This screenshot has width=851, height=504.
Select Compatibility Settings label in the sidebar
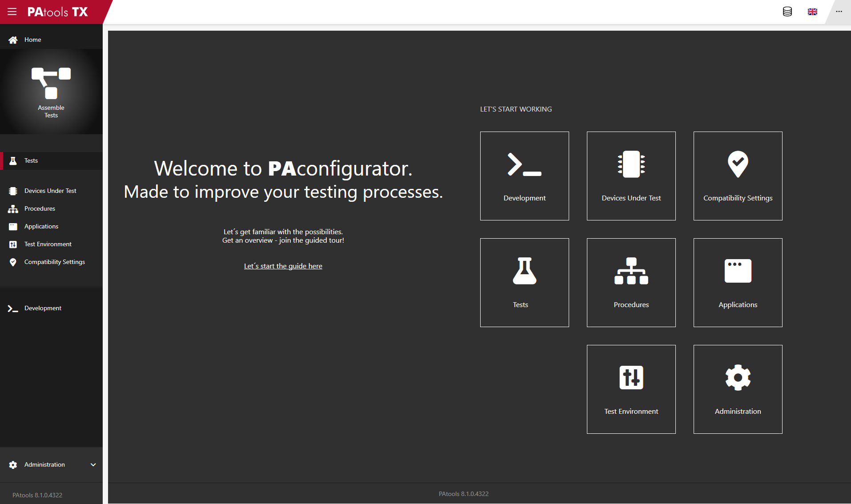point(55,262)
